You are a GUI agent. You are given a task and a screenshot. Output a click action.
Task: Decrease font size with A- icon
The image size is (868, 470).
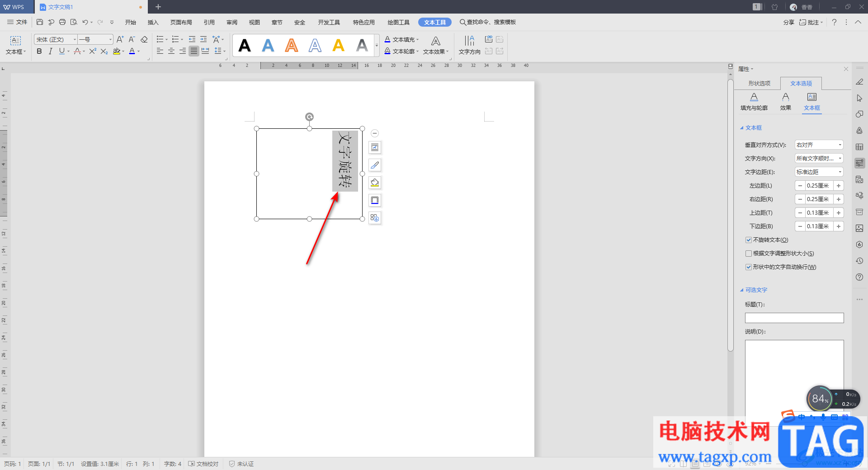pyautogui.click(x=132, y=40)
